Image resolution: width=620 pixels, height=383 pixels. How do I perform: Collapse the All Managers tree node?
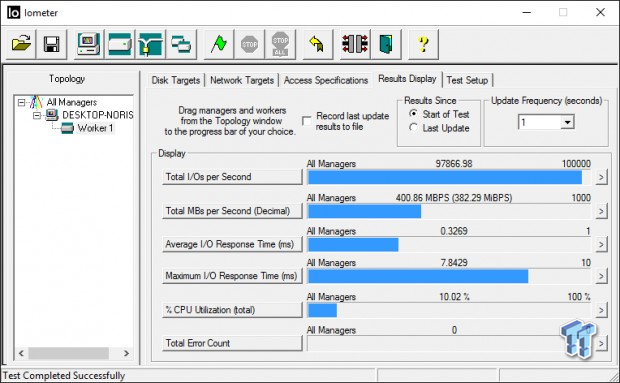click(x=21, y=103)
